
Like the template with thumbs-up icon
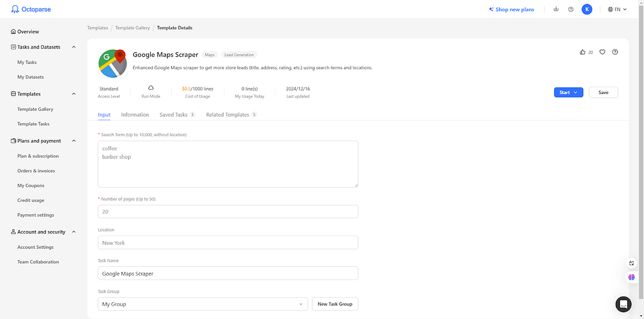pos(582,52)
